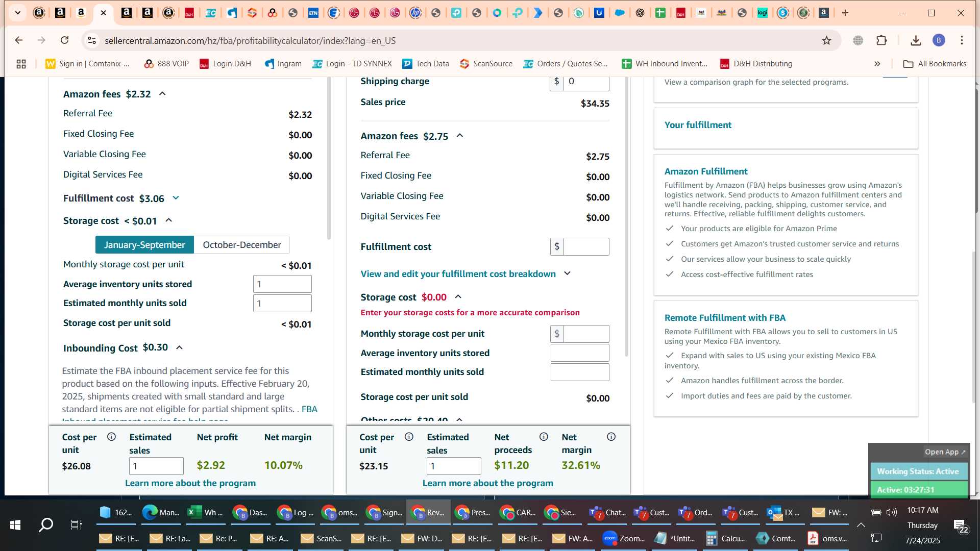Reload the current page
This screenshot has height=551, width=980.
(64, 40)
